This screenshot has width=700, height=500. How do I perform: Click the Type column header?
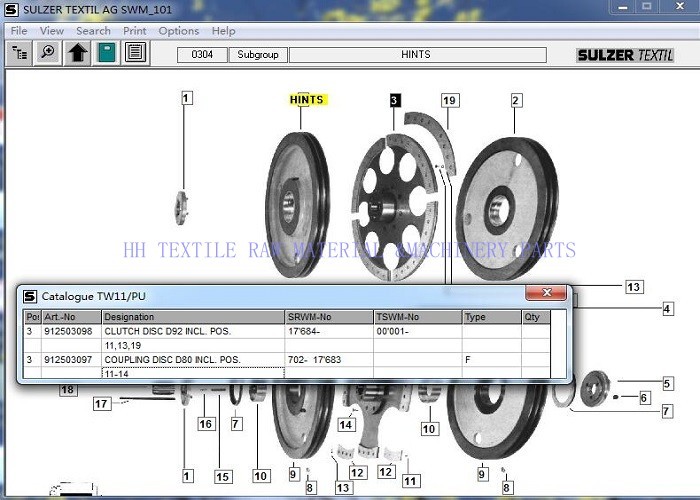492,317
